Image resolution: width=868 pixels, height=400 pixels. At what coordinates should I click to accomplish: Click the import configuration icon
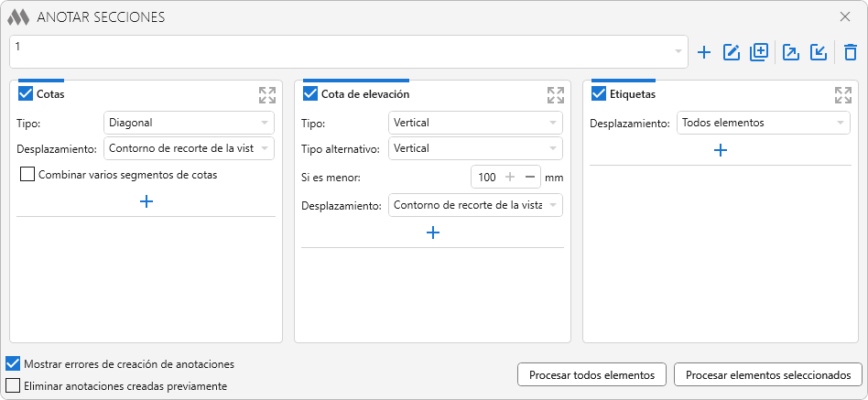(819, 52)
